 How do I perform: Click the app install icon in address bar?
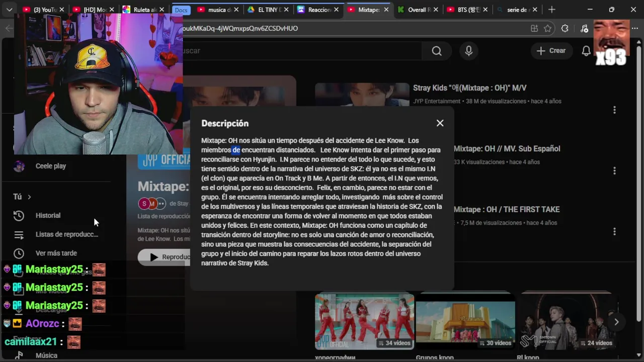click(534, 29)
